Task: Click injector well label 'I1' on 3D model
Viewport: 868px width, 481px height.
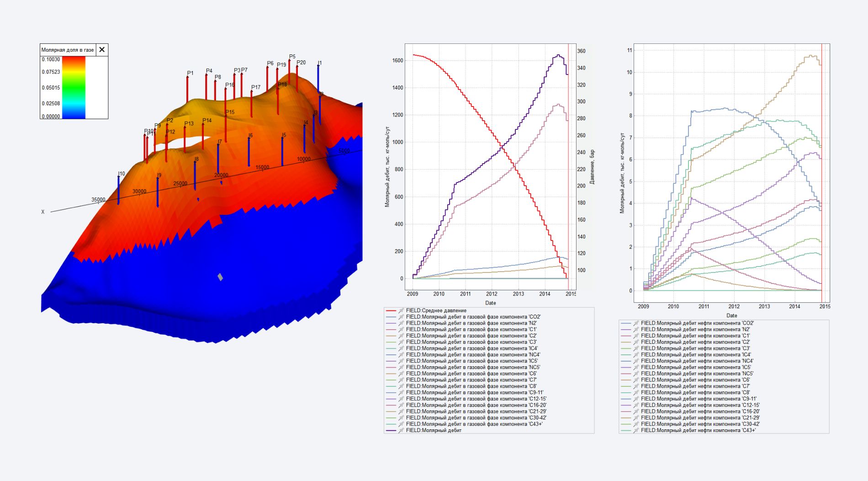Action: pyautogui.click(x=320, y=63)
